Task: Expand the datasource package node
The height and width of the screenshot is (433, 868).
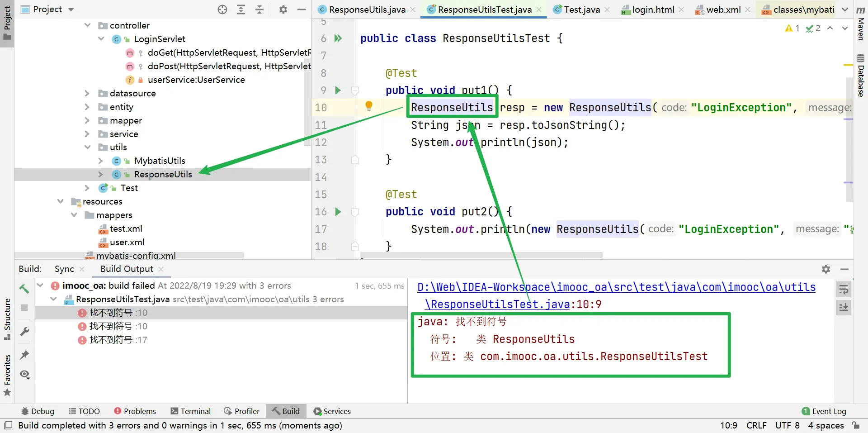Action: (x=87, y=93)
